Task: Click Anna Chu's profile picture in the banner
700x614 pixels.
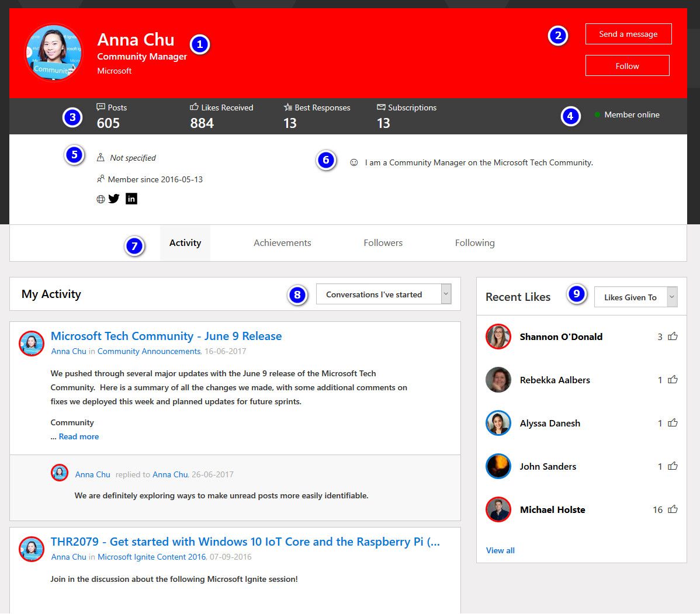Action: [x=53, y=52]
